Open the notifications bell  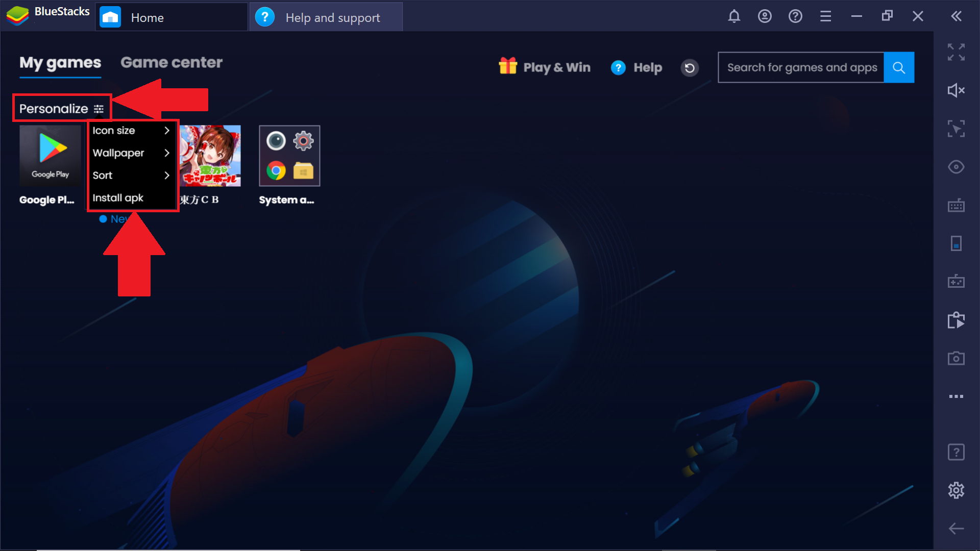[x=734, y=16]
